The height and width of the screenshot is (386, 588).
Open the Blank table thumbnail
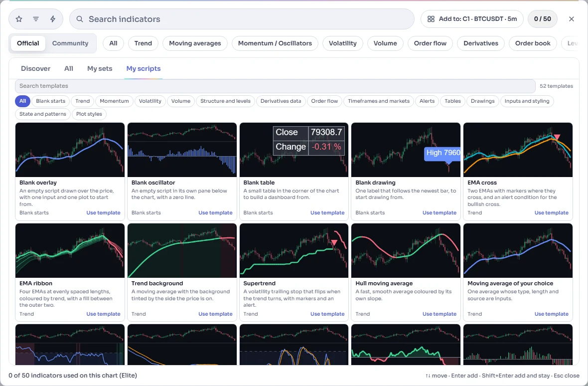tap(294, 150)
